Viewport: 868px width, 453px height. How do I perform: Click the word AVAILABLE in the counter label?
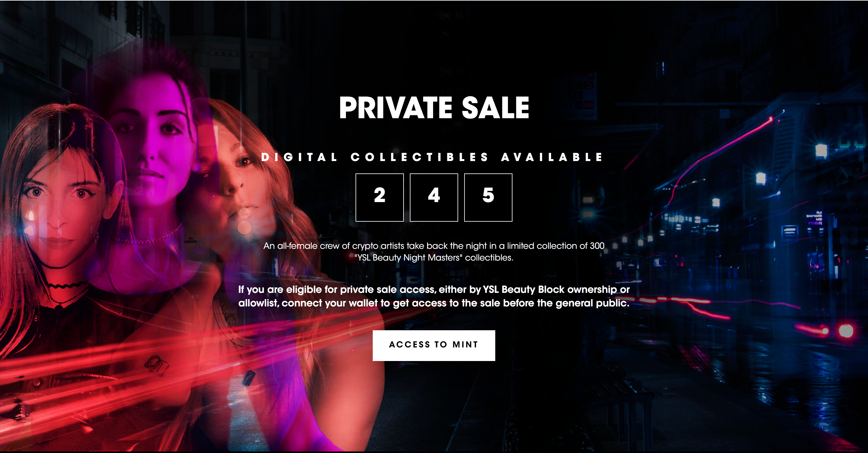tap(552, 157)
